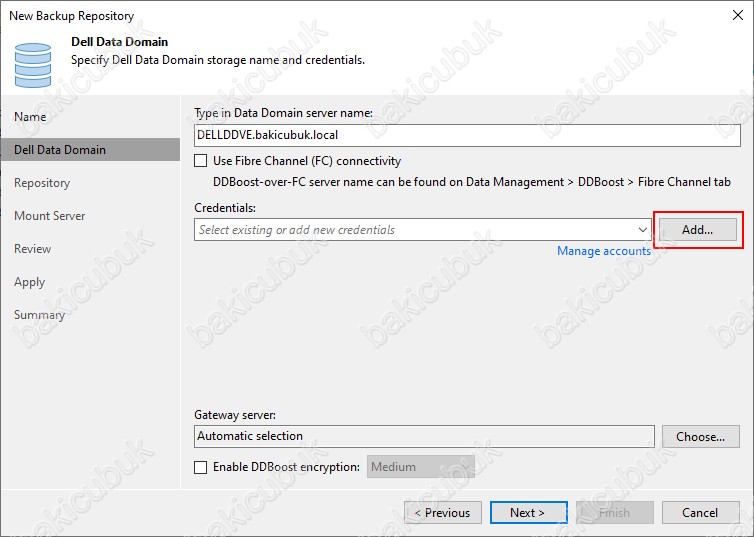This screenshot has height=537, width=754.
Task: Focus the Data Domain server name field
Action: point(467,135)
